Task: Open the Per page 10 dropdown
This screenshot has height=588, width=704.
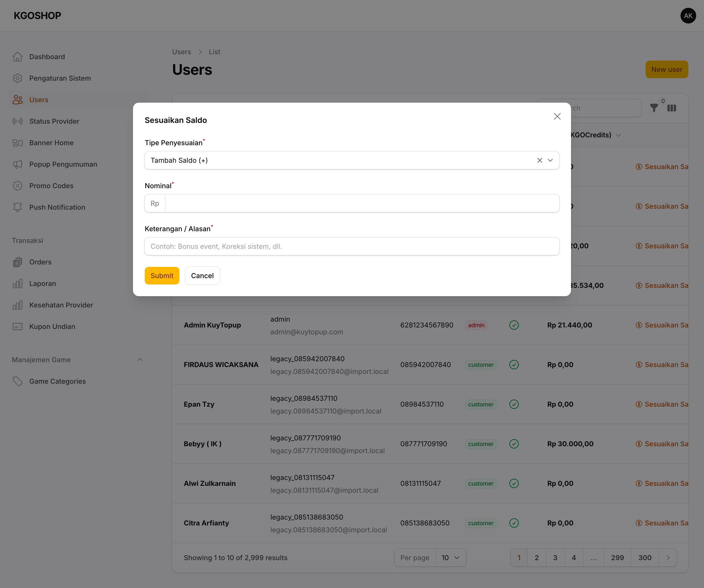Action: [450, 557]
